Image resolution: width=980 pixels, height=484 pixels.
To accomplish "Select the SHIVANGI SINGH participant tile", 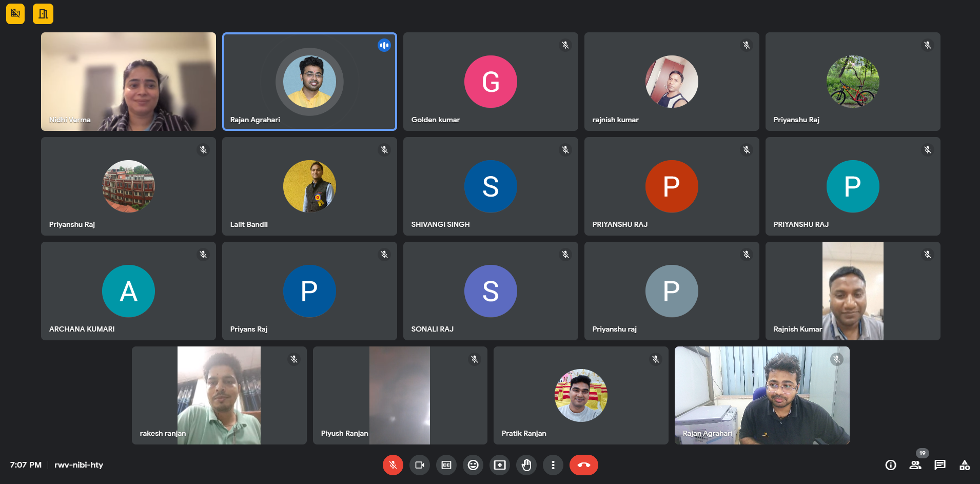I will click(x=491, y=186).
